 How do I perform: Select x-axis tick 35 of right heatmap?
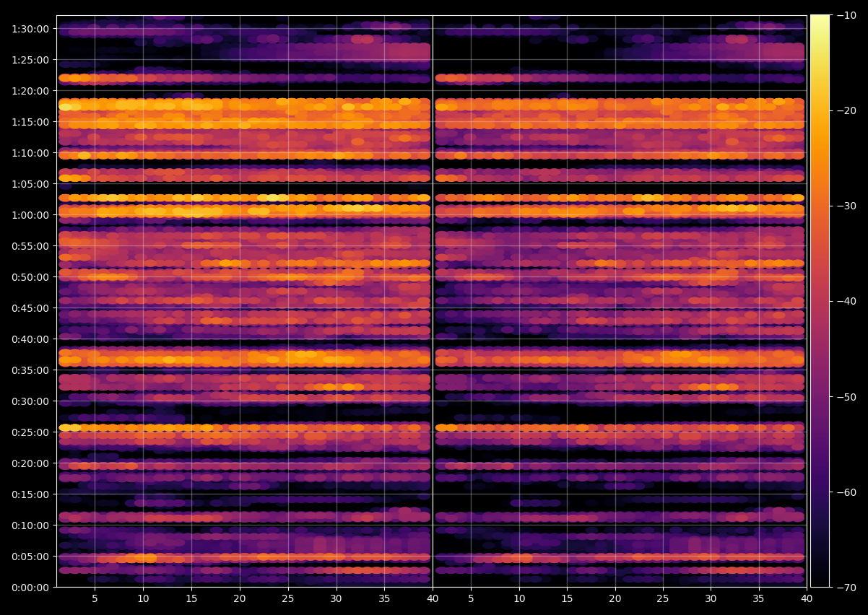pyautogui.click(x=759, y=599)
